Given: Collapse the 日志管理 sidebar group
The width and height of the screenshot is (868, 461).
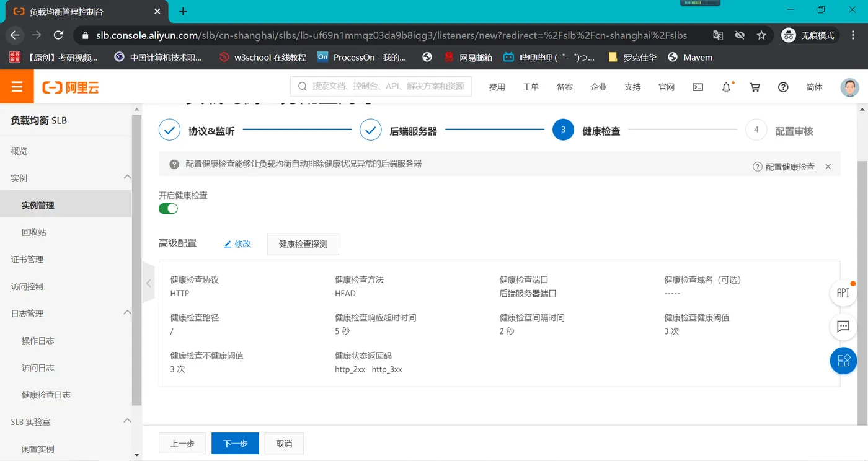Looking at the screenshot, I should click(127, 313).
